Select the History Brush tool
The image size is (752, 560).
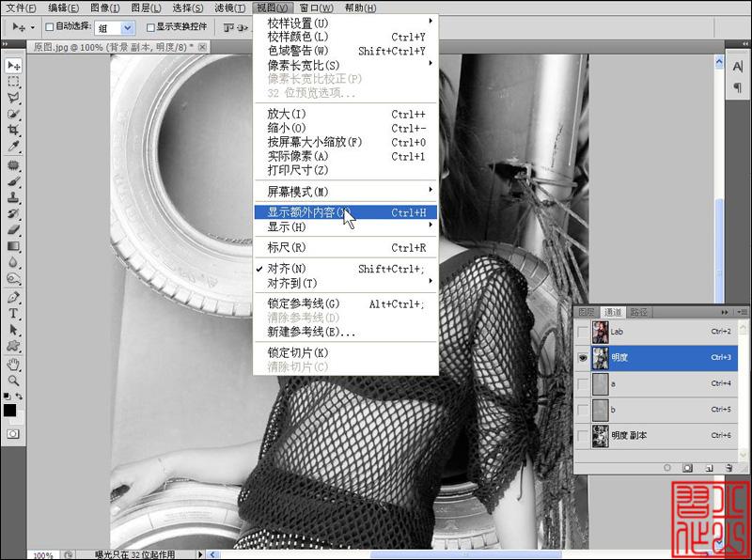pos(13,214)
